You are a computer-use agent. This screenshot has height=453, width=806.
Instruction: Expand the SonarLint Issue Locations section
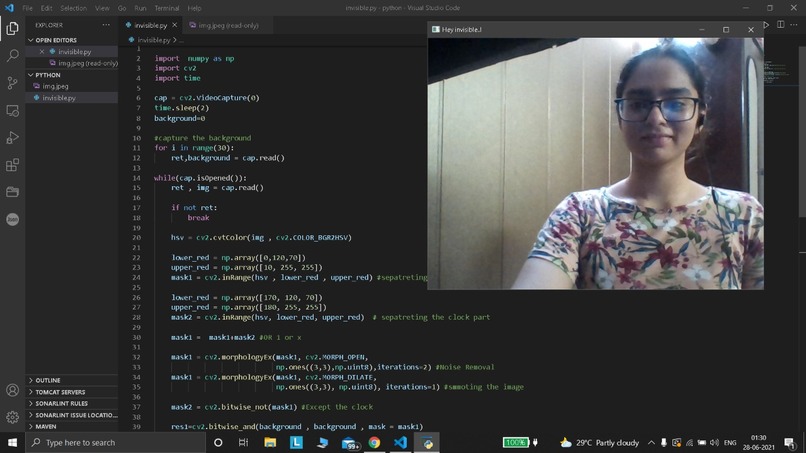point(71,415)
